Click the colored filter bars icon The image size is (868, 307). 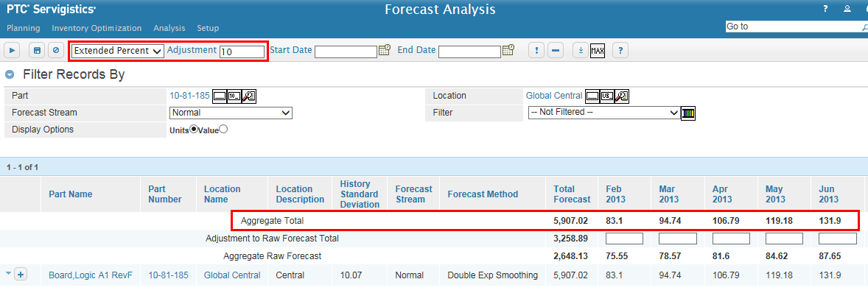tap(688, 113)
